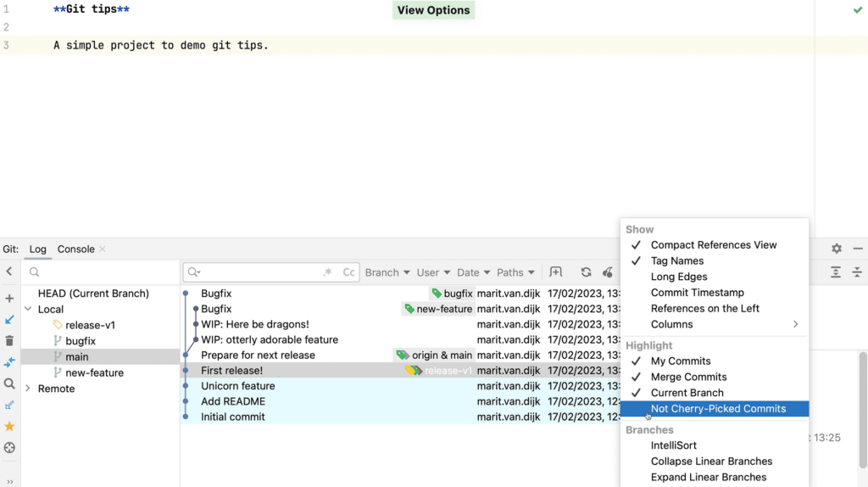Toggle Tag Names option
The height and width of the screenshot is (487, 868).
(x=714, y=261)
